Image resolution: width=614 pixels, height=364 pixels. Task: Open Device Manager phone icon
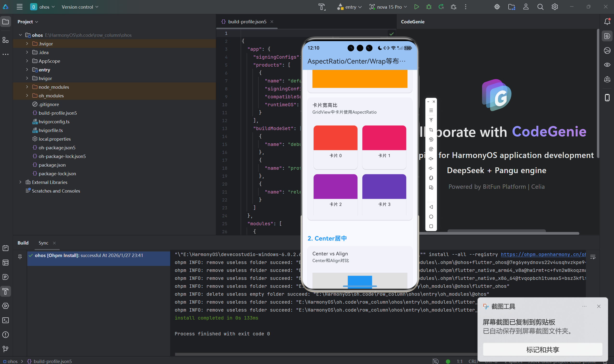pyautogui.click(x=607, y=98)
